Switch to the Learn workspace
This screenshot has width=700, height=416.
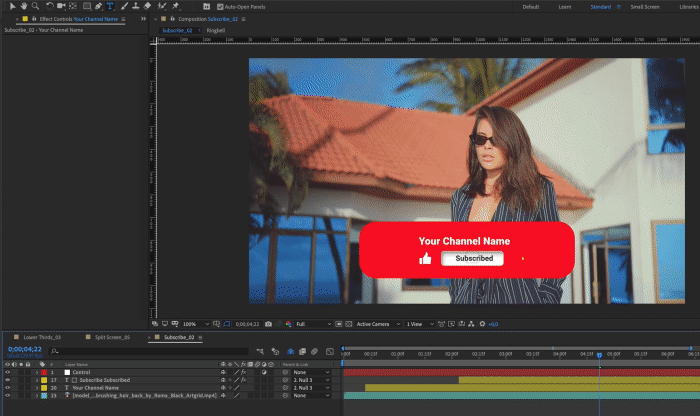click(564, 7)
